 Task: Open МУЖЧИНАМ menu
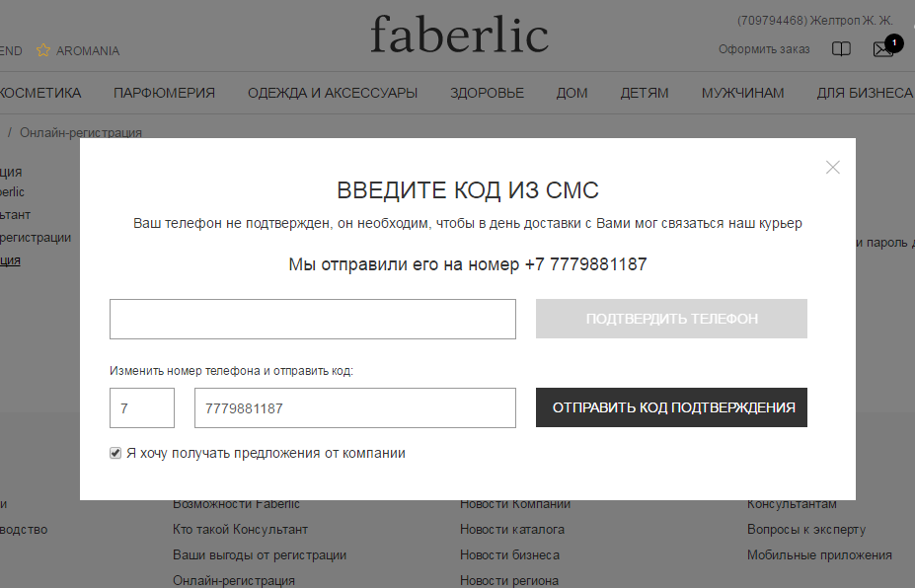pyautogui.click(x=743, y=93)
